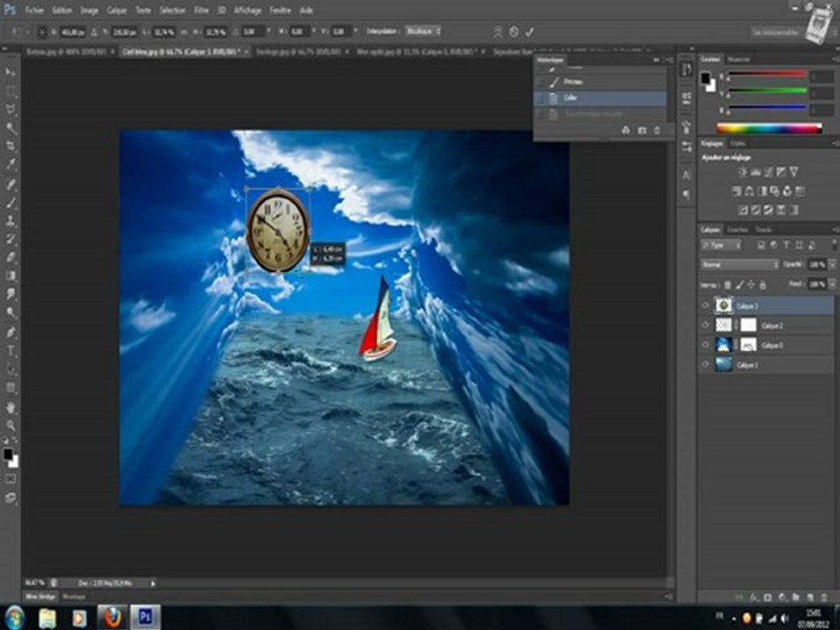Viewport: 840px width, 630px height.
Task: Commit the transform with the checkmark
Action: coord(529,31)
